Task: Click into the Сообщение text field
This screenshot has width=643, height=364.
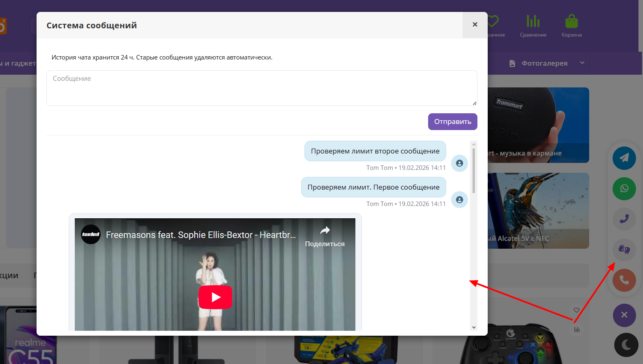Action: tap(261, 88)
